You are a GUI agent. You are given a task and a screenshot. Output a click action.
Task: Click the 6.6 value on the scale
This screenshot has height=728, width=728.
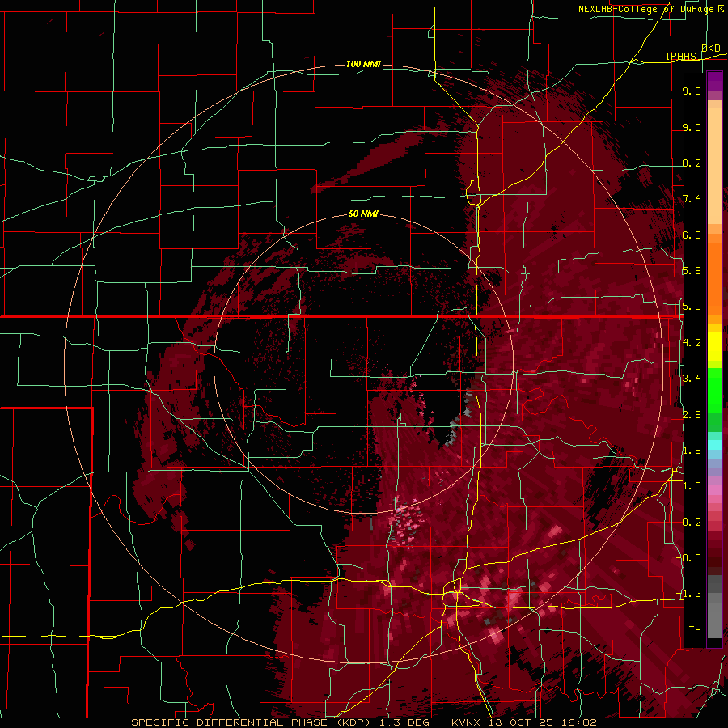tap(692, 235)
